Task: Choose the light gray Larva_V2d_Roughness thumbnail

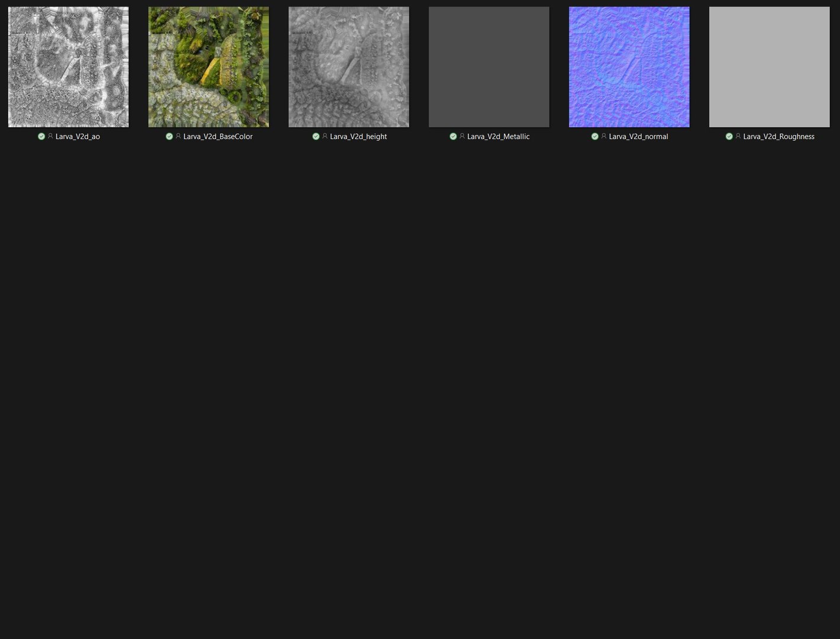Action: pos(770,67)
